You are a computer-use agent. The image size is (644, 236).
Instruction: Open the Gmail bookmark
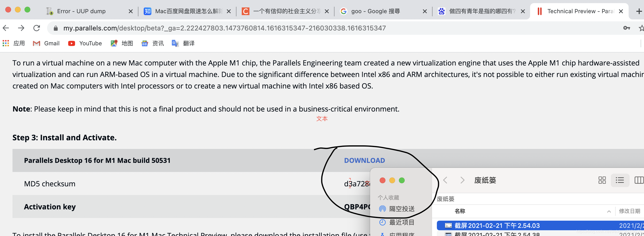(x=46, y=43)
